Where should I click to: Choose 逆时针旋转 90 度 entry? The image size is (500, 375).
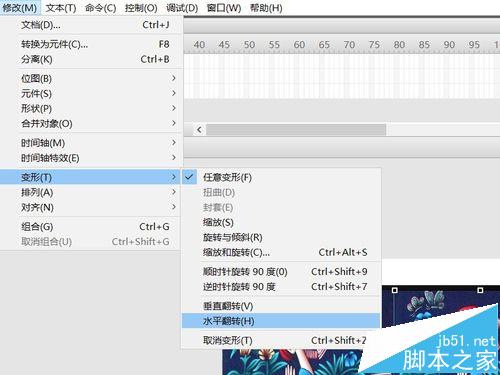[x=281, y=287]
